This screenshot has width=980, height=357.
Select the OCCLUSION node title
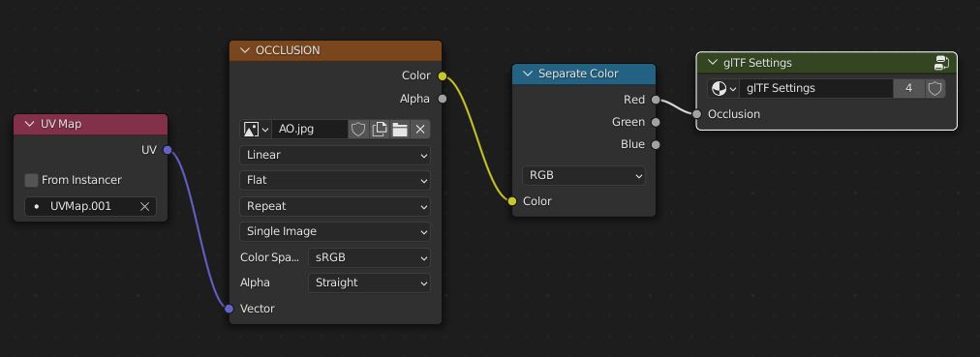[288, 50]
